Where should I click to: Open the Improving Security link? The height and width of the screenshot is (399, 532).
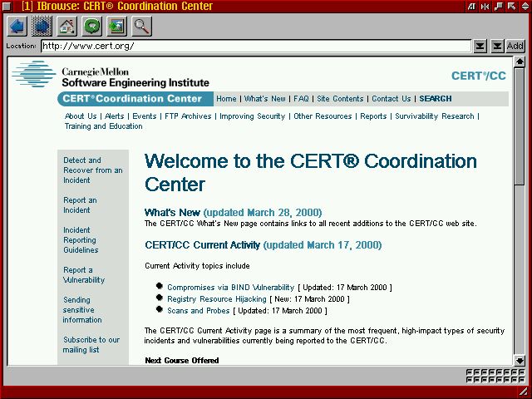pos(253,116)
